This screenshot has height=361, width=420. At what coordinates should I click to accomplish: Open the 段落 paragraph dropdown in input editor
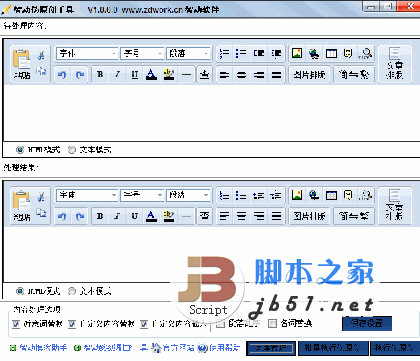click(x=188, y=53)
